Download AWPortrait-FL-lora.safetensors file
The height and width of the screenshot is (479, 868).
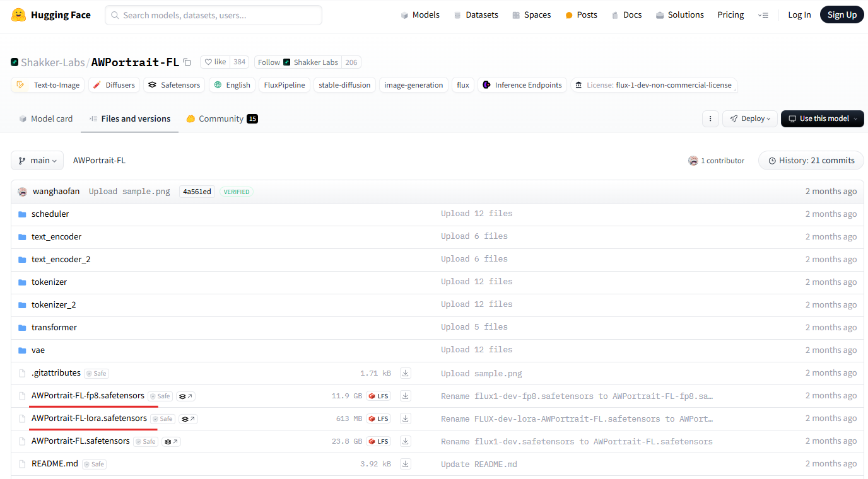[406, 418]
